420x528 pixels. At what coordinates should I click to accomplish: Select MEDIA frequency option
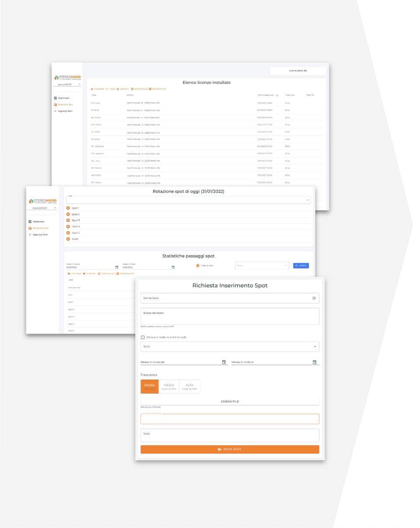pos(168,387)
